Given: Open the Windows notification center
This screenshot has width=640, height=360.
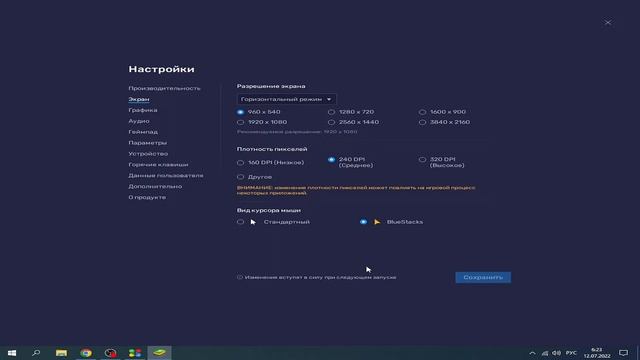Looking at the screenshot, I should coord(623,353).
